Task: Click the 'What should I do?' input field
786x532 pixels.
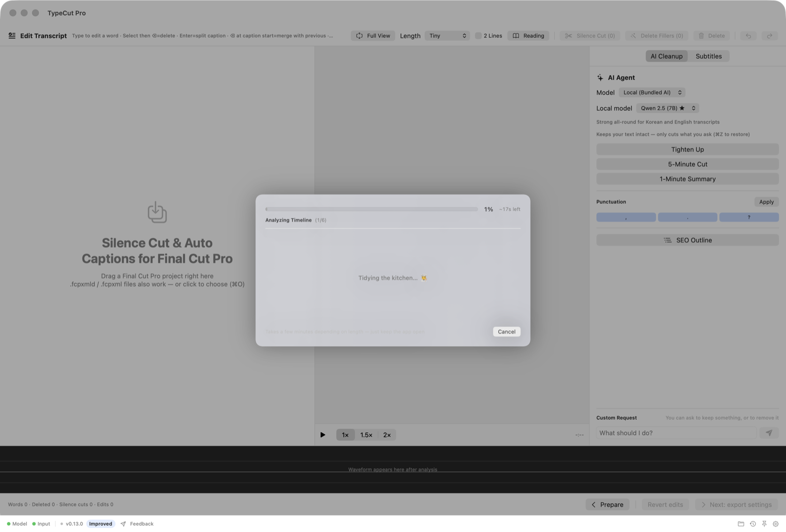Action: [x=676, y=433]
